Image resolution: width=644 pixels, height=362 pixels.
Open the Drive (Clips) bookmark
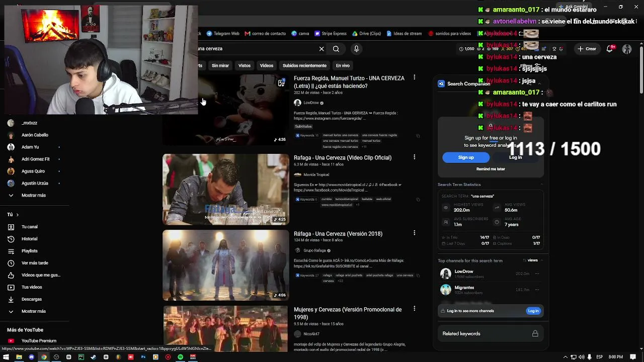click(x=366, y=34)
